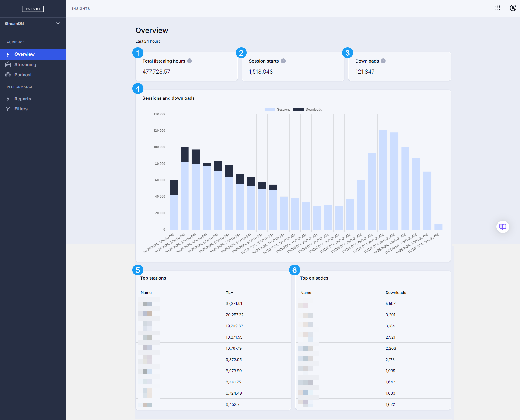Click the help icon next to Downloads
This screenshot has height=420, width=520.
(x=383, y=61)
